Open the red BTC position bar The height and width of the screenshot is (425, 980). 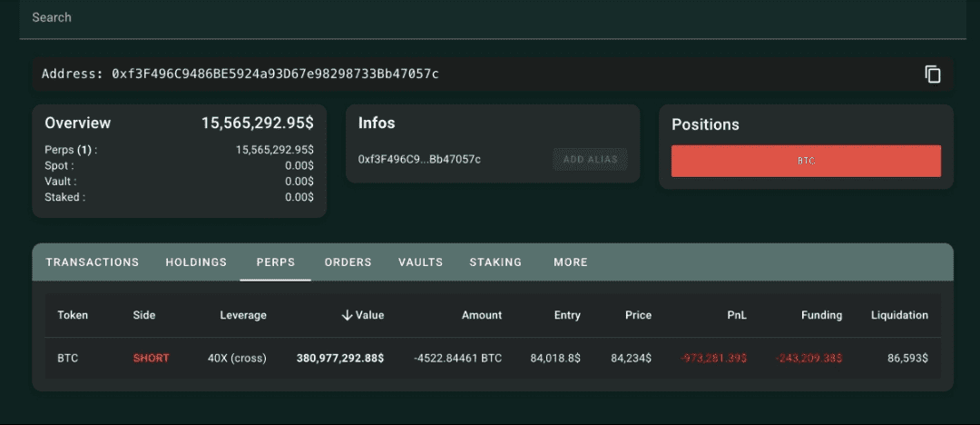pyautogui.click(x=806, y=161)
